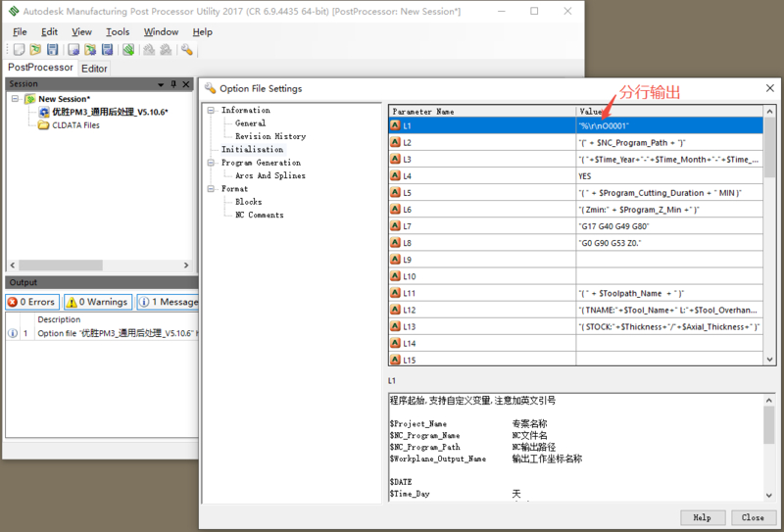
Task: Click the New Session toolbar icon
Action: [x=19, y=50]
